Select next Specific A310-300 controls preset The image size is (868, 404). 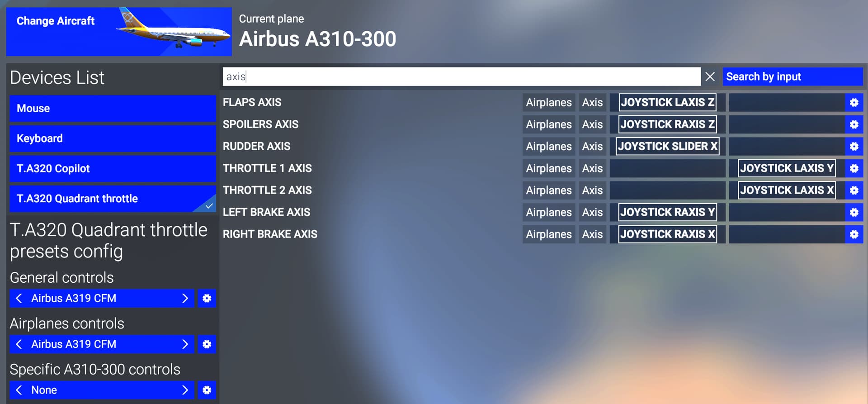click(185, 390)
